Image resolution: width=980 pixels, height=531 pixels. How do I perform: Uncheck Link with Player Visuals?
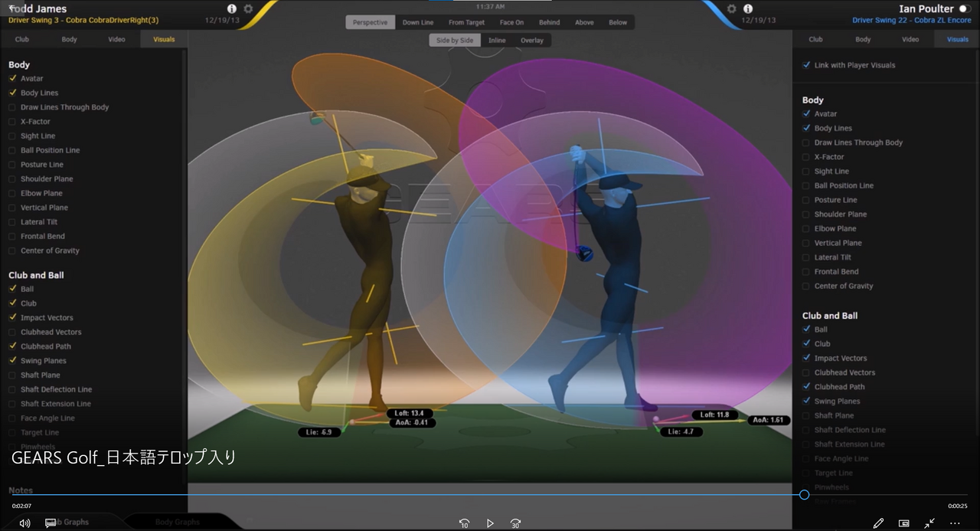pyautogui.click(x=806, y=65)
